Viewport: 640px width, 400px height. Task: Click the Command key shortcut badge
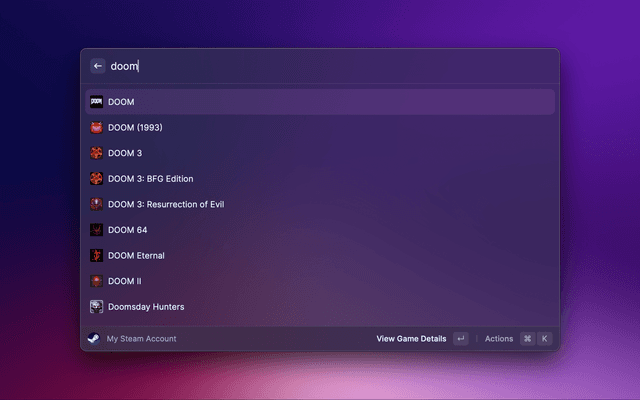point(527,339)
